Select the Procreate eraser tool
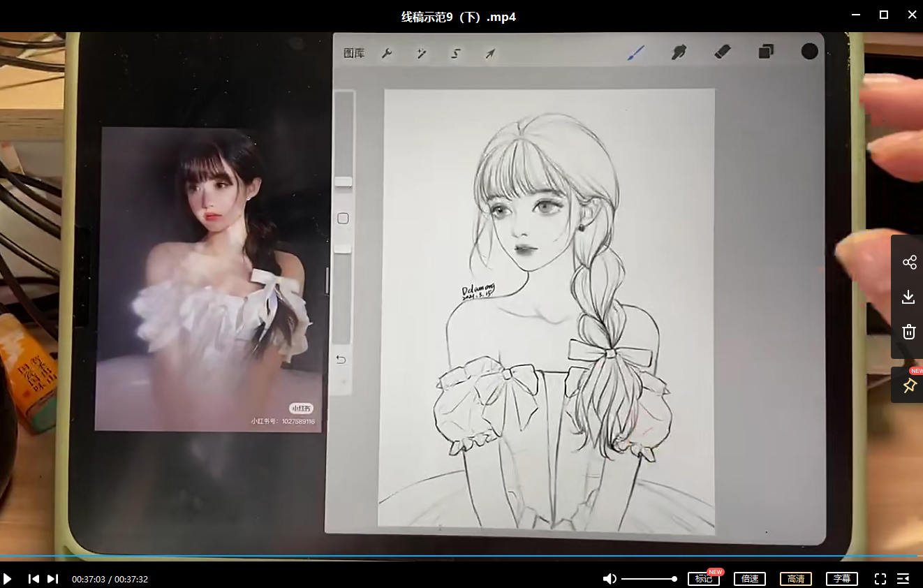The image size is (923, 588). pyautogui.click(x=723, y=52)
